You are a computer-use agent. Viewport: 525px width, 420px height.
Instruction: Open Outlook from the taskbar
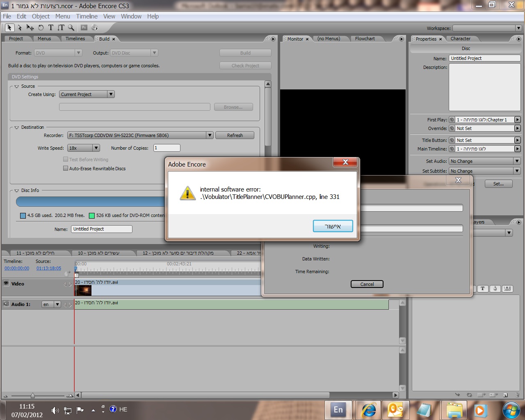395,410
